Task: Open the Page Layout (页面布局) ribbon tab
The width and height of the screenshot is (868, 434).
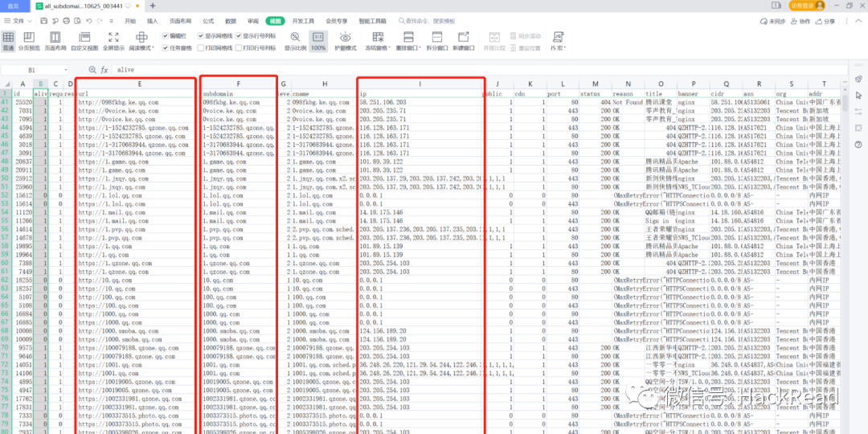Action: coord(180,21)
